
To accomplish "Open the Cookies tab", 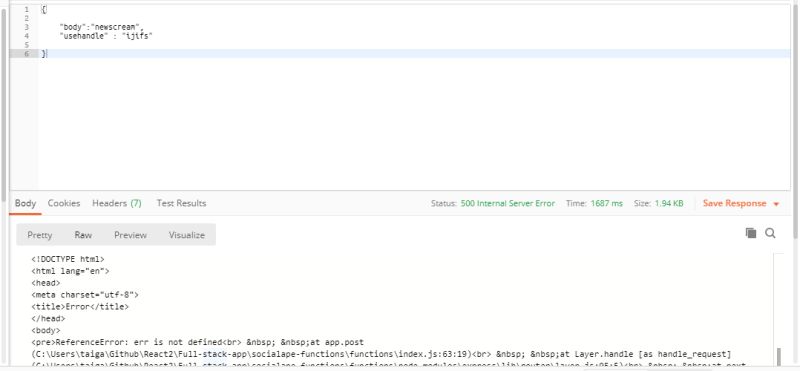I will pyautogui.click(x=64, y=203).
